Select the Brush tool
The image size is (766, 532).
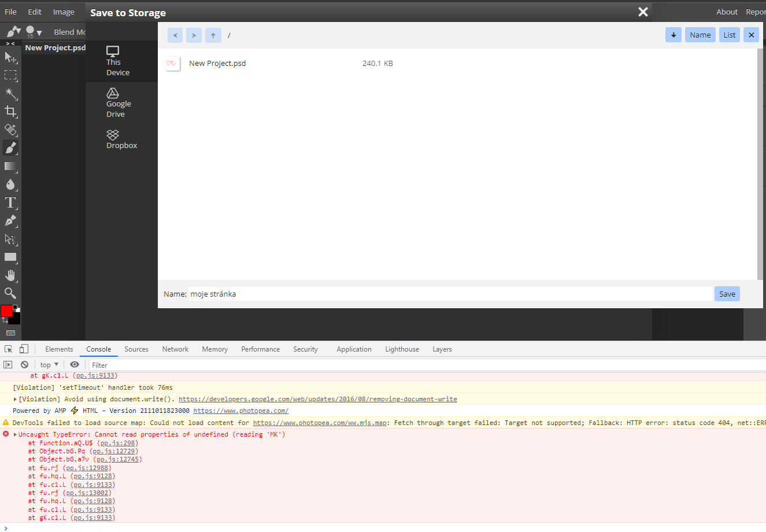click(x=10, y=147)
